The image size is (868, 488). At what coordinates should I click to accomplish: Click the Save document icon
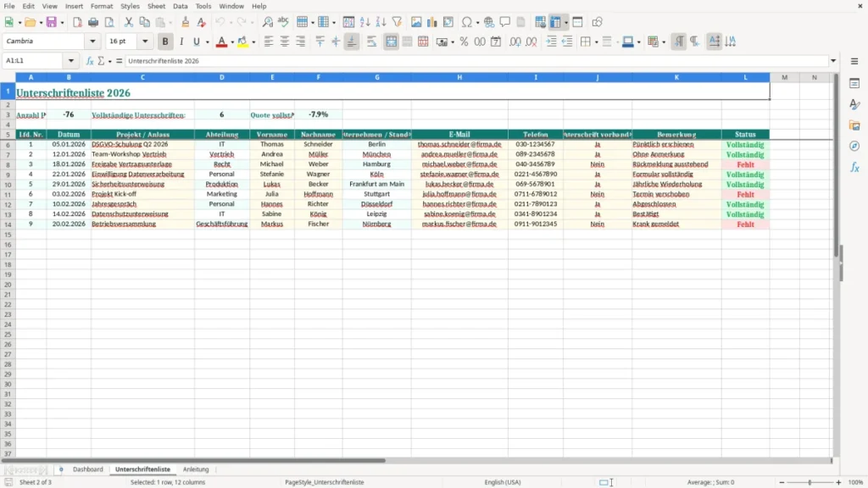tap(52, 22)
